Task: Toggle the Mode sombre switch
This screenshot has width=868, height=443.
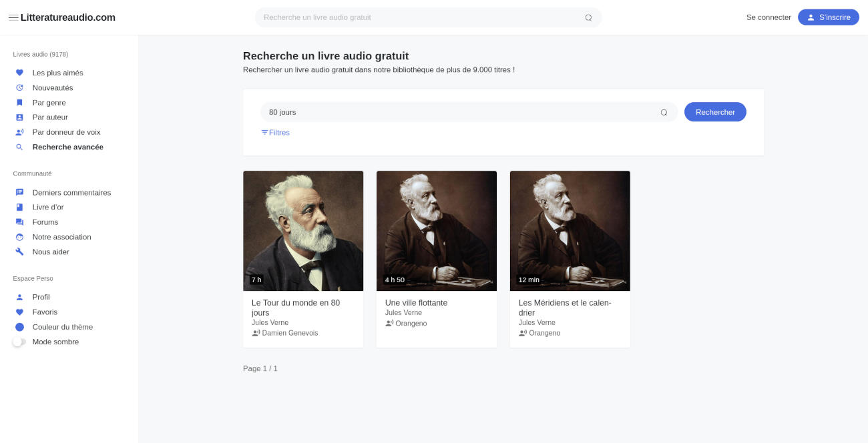Action: pos(19,342)
